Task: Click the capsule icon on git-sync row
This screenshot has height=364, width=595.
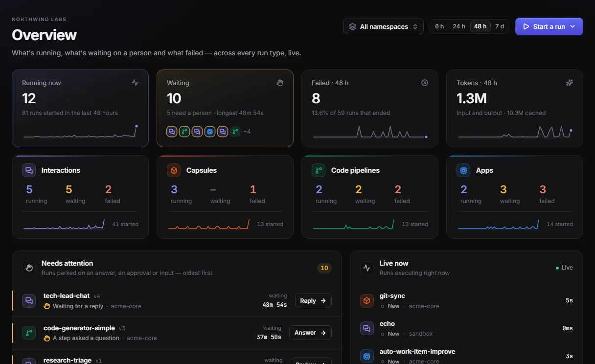Action: click(367, 300)
